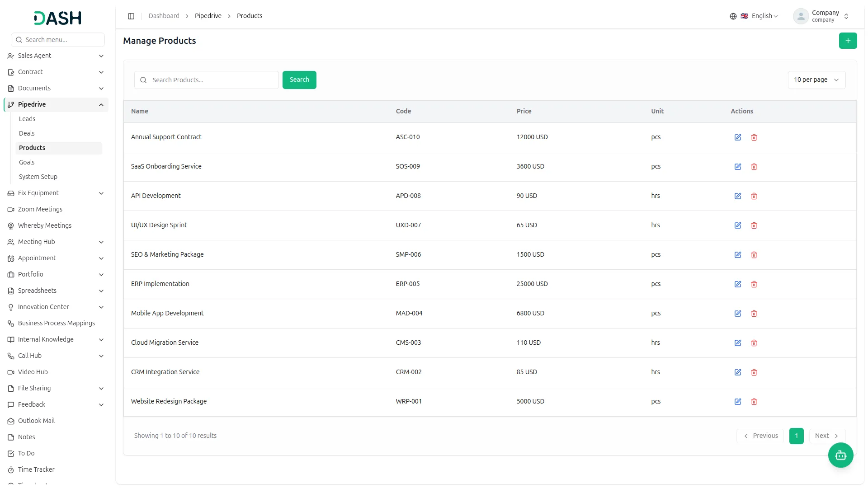Delete SEO & Marketing Package row

click(x=754, y=255)
